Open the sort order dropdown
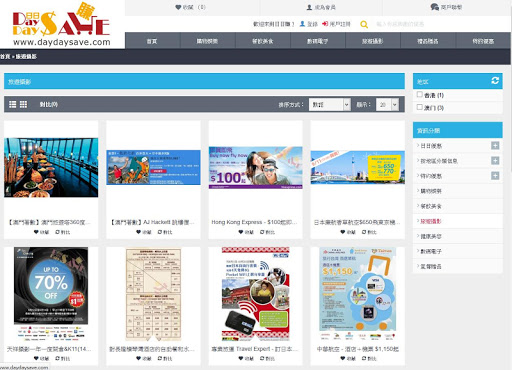The width and height of the screenshot is (512, 370). coord(329,105)
